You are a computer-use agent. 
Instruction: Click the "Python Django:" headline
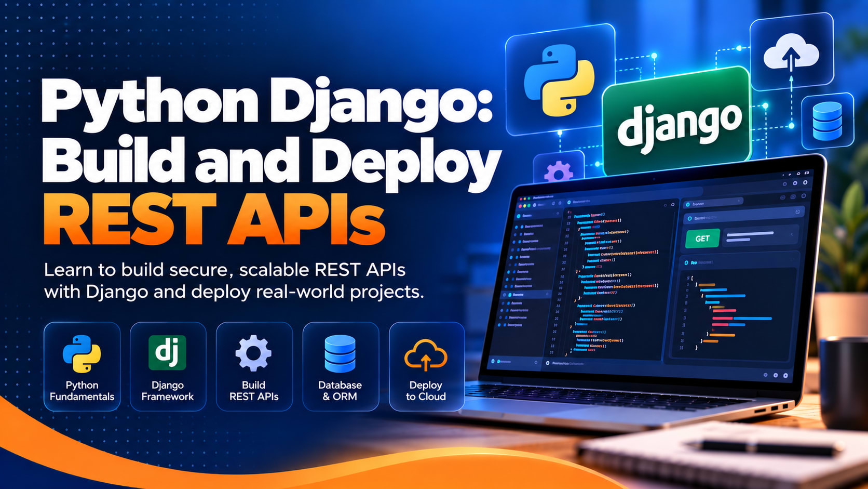pos(266,106)
